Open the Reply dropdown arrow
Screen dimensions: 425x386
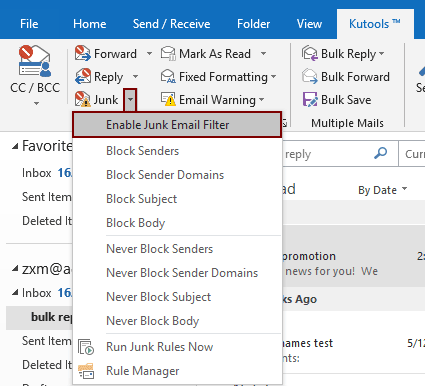[x=135, y=76]
